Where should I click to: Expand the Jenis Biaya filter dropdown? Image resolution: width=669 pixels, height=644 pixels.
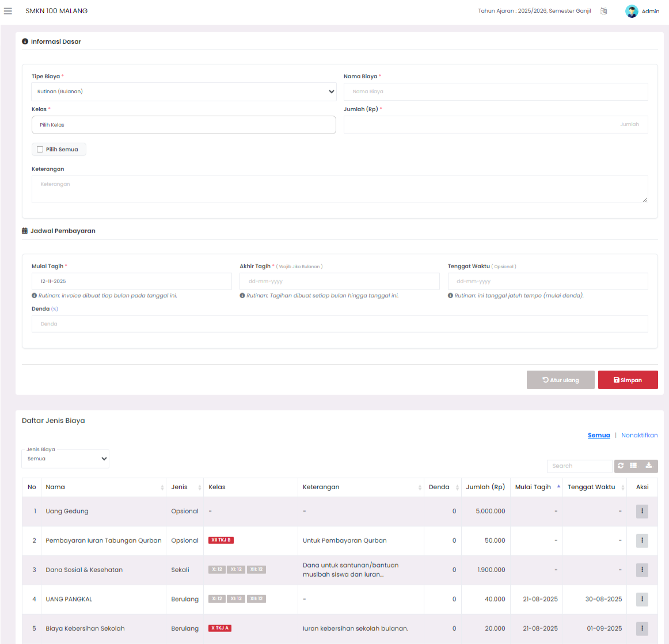point(66,459)
